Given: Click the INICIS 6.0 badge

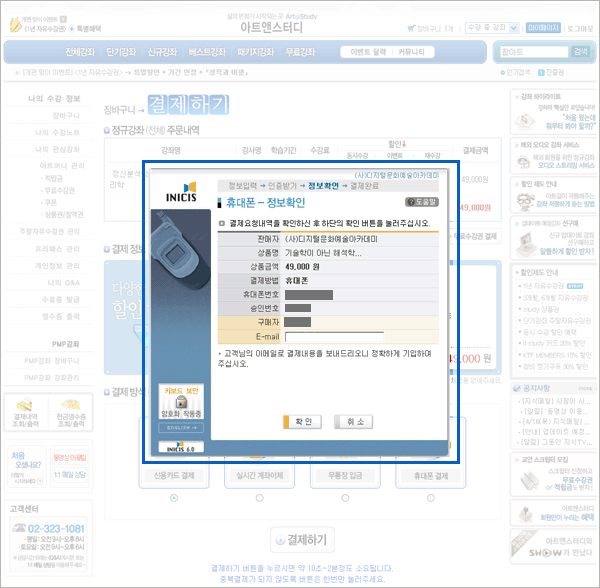Looking at the screenshot, I should pyautogui.click(x=181, y=446).
